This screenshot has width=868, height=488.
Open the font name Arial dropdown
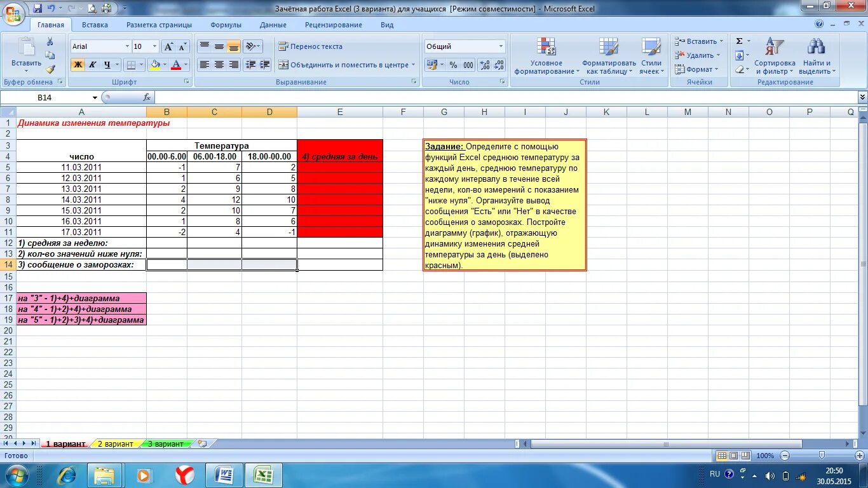(x=126, y=46)
